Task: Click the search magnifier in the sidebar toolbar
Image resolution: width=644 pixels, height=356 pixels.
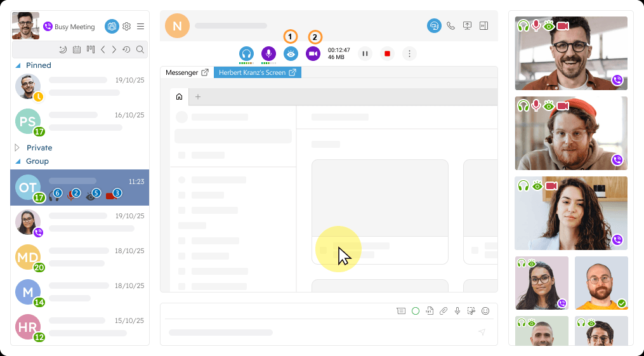Action: (x=140, y=49)
